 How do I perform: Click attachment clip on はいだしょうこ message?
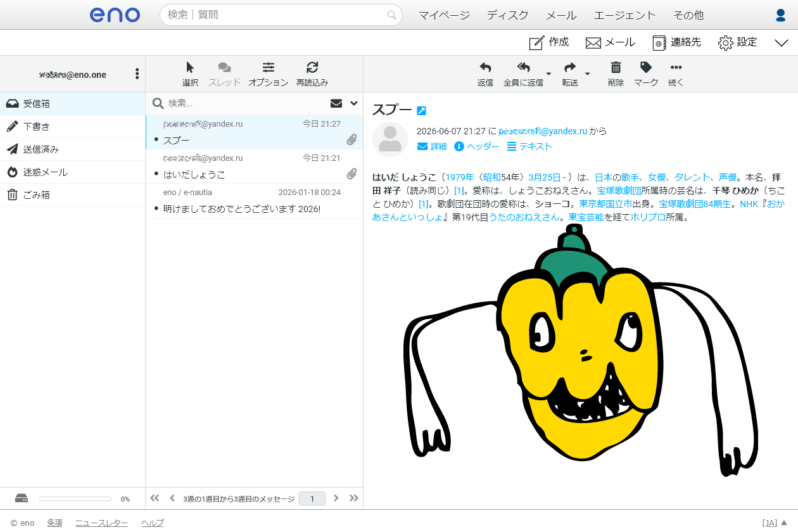click(351, 174)
